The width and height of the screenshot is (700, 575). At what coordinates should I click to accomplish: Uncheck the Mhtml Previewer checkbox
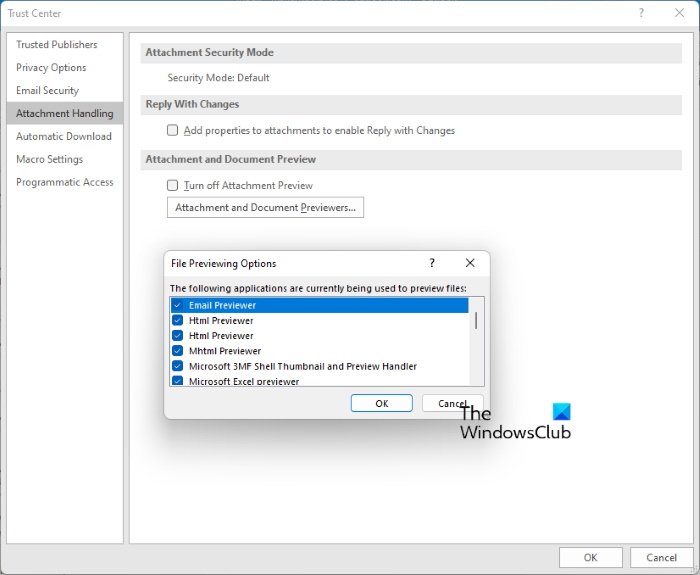point(177,351)
